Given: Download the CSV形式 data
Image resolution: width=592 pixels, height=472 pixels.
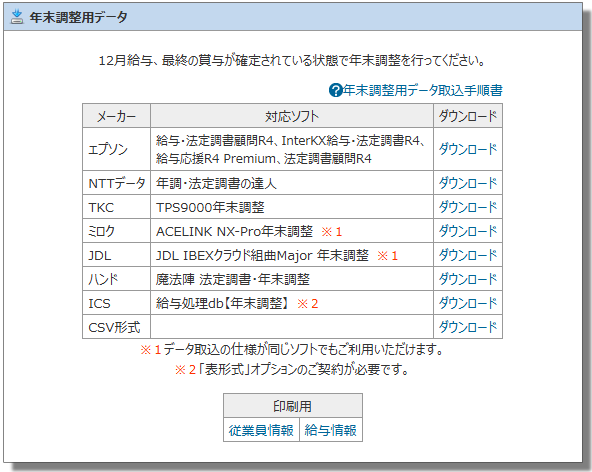Looking at the screenshot, I should [468, 327].
